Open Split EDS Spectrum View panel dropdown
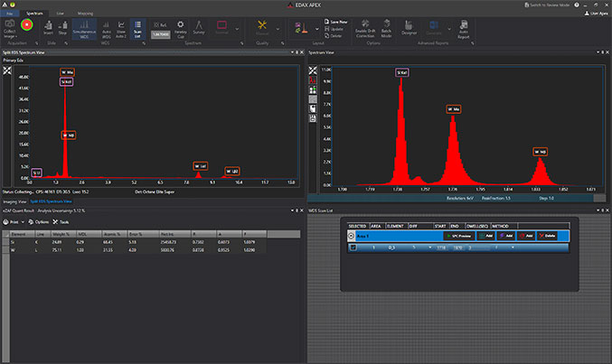Image resolution: width=612 pixels, height=364 pixels. (x=292, y=52)
